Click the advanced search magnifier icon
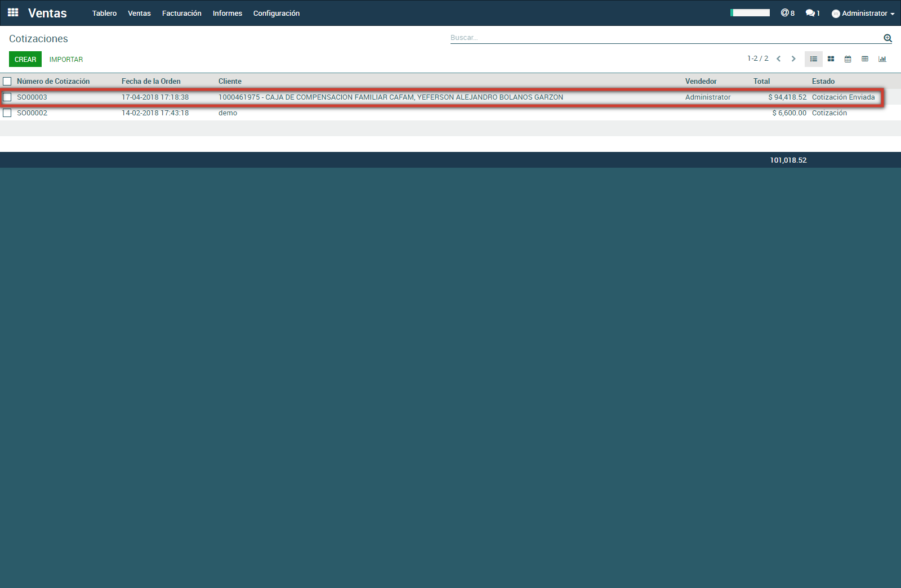 coord(887,38)
